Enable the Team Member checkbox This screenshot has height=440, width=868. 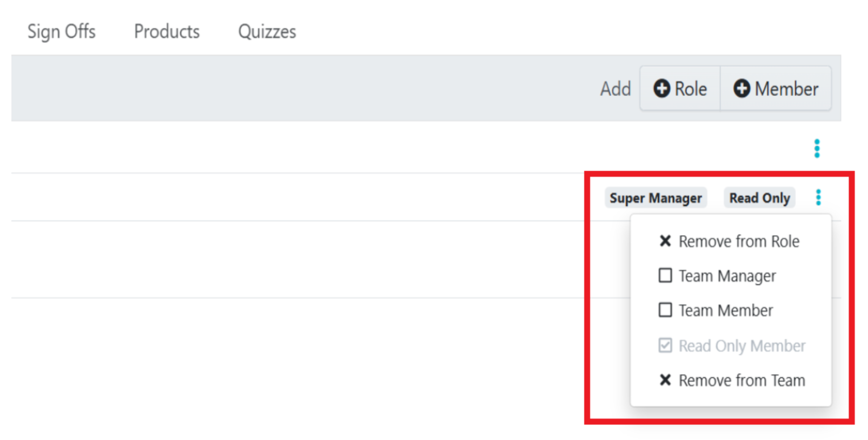click(665, 310)
